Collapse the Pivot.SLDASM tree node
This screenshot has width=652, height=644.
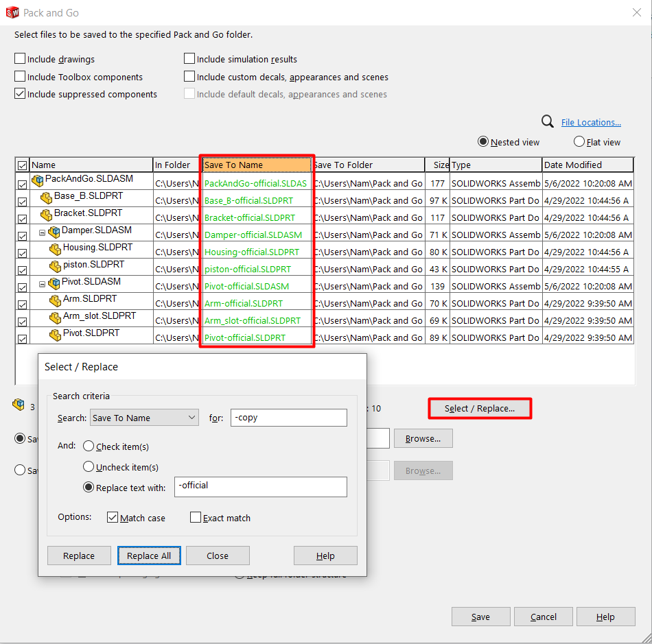[x=42, y=285]
